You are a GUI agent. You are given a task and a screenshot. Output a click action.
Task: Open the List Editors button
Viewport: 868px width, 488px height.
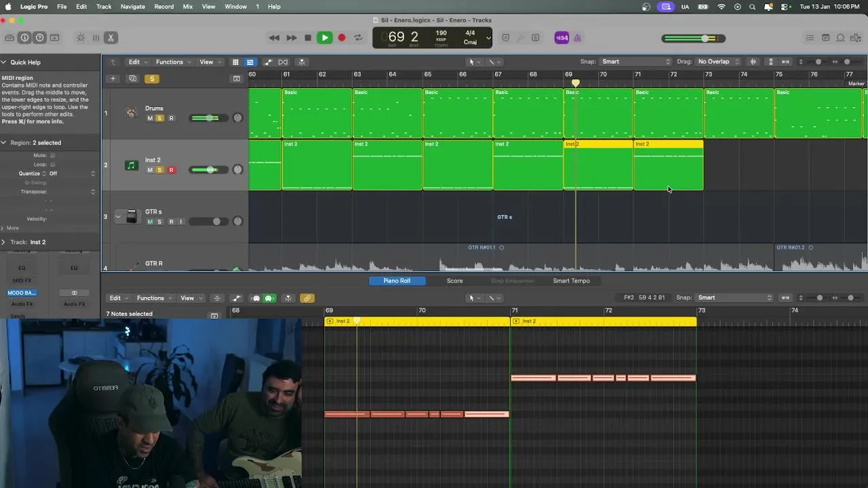[x=810, y=38]
